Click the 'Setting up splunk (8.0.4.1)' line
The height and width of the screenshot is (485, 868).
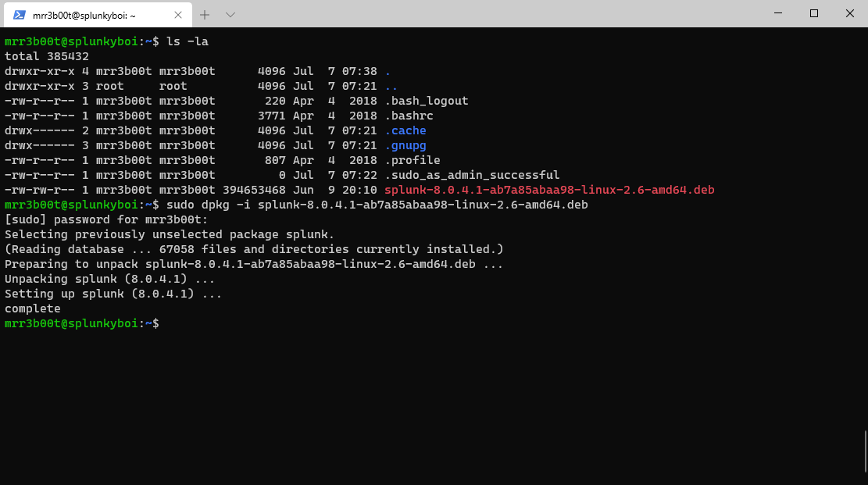coord(113,294)
